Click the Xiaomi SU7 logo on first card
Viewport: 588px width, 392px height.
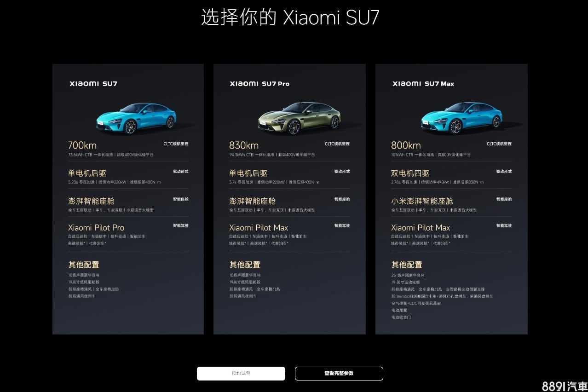tap(93, 84)
